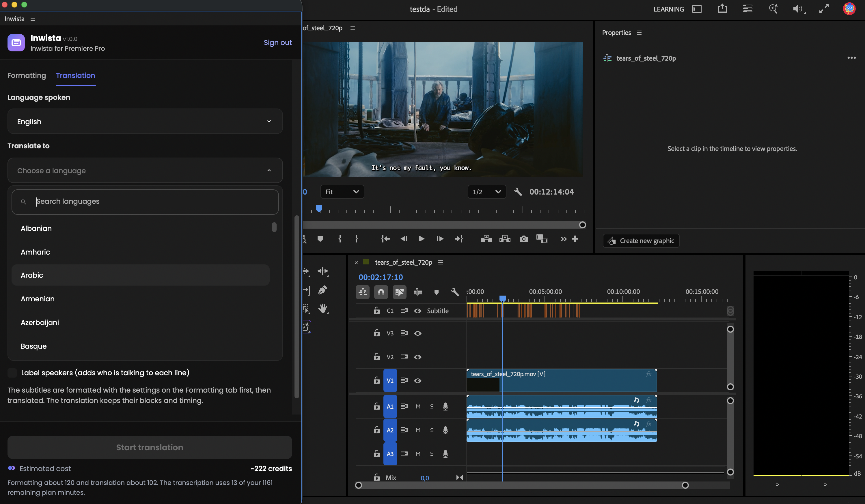Click the Go to In point button
The image size is (865, 504).
coord(385,239)
